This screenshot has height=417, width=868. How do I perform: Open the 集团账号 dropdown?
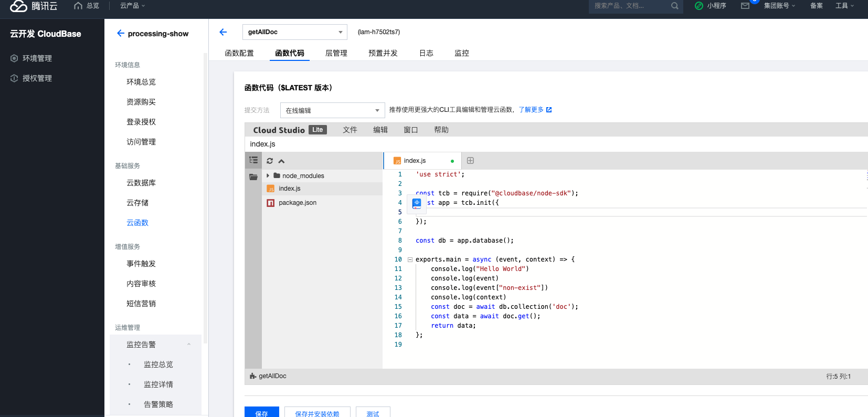[x=780, y=6]
